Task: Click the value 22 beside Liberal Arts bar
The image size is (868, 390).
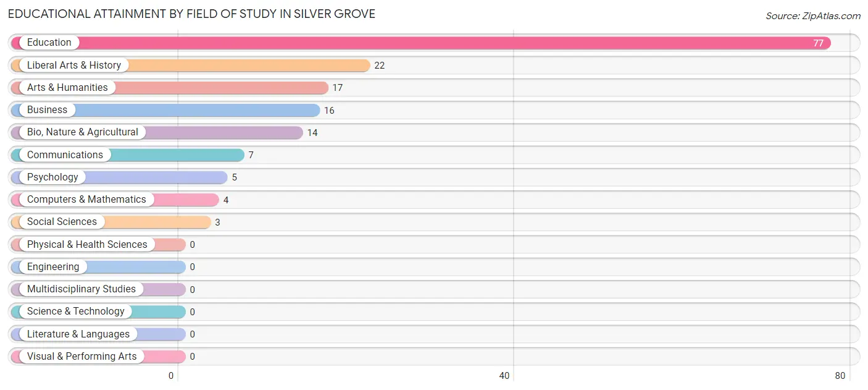Action: click(380, 66)
